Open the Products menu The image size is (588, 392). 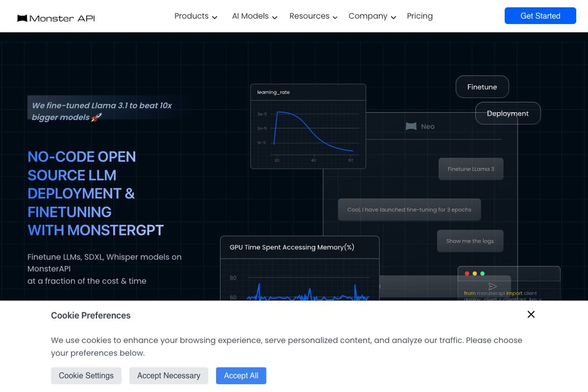pos(195,16)
